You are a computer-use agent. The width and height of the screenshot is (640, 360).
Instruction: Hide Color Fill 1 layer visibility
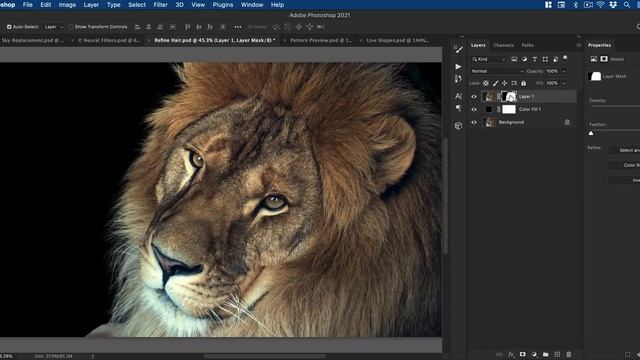[474, 109]
